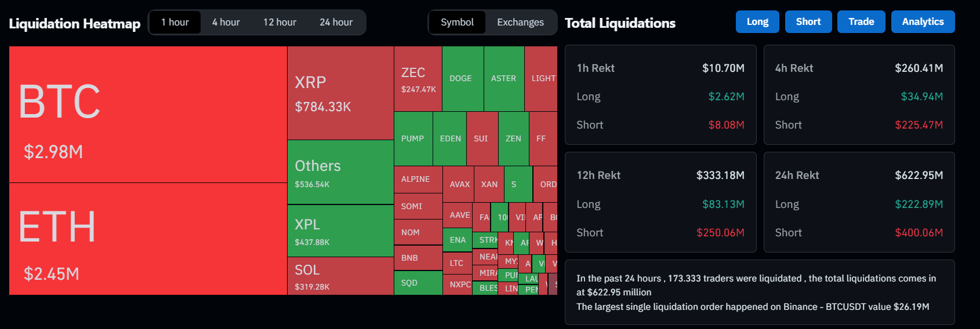Open the Trade button
Screen dimensions: 980x329
[x=861, y=22]
